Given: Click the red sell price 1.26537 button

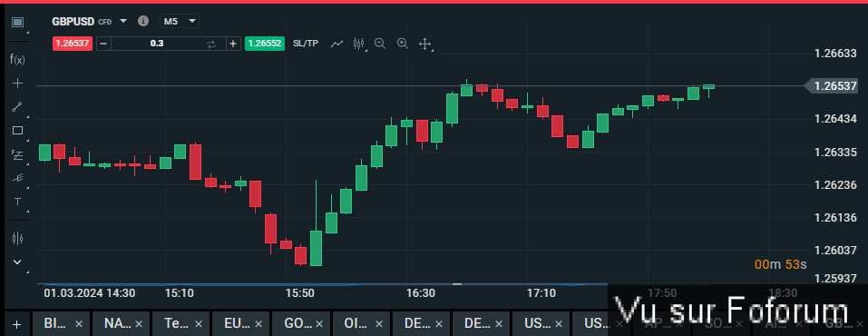Looking at the screenshot, I should tap(73, 44).
